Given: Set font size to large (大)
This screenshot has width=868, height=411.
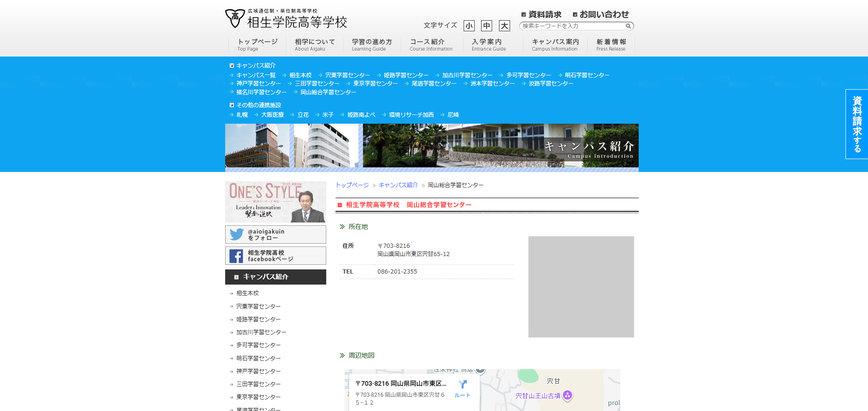Looking at the screenshot, I should (504, 26).
